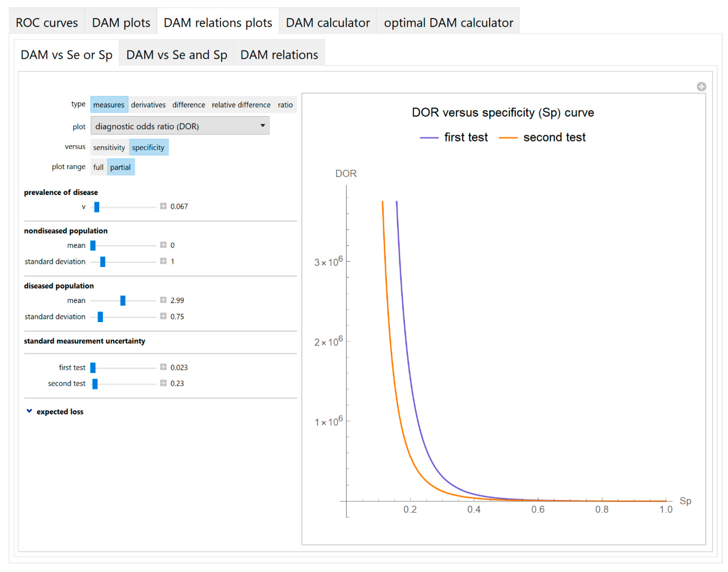Viewport: 728px width, 572px height.
Task: Switch to the ROC curves tab
Action: pos(47,22)
